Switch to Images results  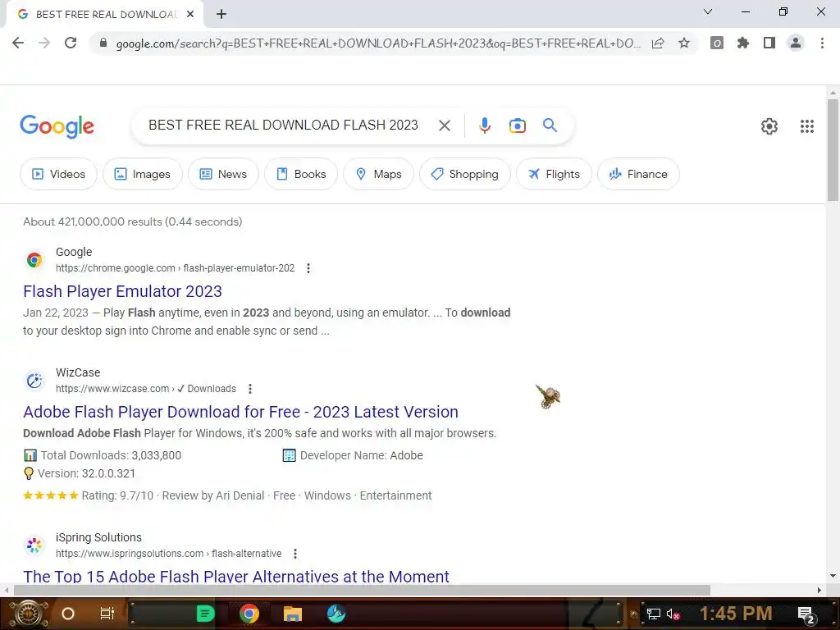(143, 174)
